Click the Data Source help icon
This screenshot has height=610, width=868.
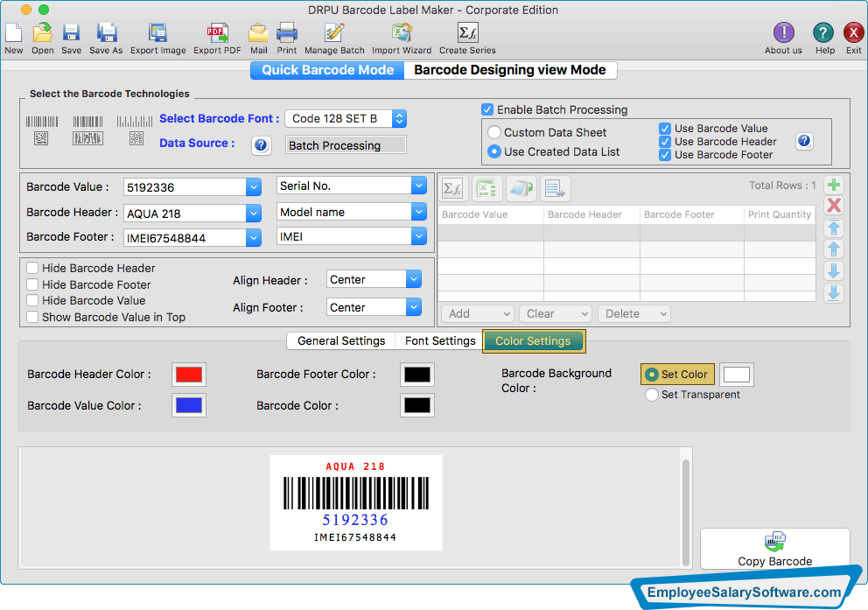point(261,145)
